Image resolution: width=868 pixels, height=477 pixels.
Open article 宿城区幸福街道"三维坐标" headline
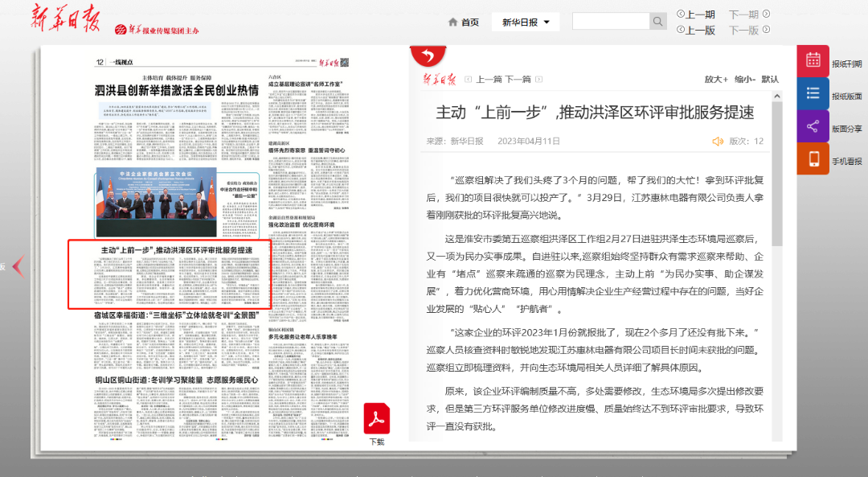[x=177, y=315]
